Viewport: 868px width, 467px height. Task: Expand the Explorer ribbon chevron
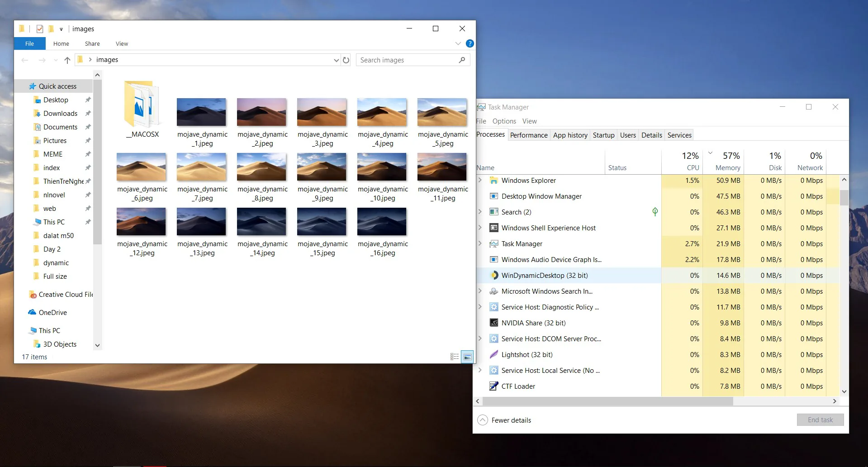tap(458, 43)
